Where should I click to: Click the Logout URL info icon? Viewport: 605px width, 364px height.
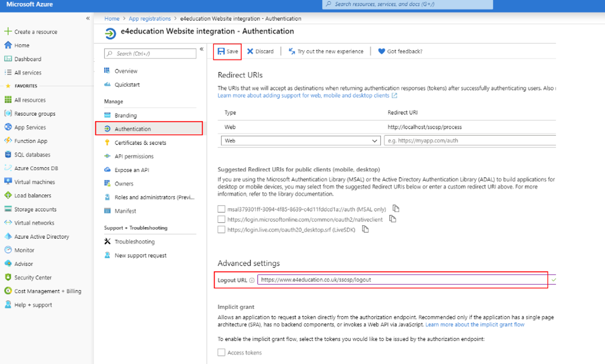(252, 280)
